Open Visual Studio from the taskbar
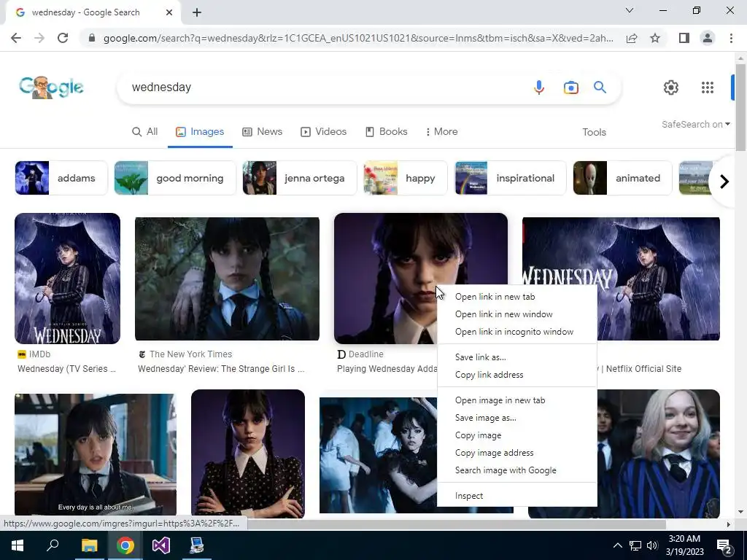This screenshot has height=560, width=747. [161, 545]
